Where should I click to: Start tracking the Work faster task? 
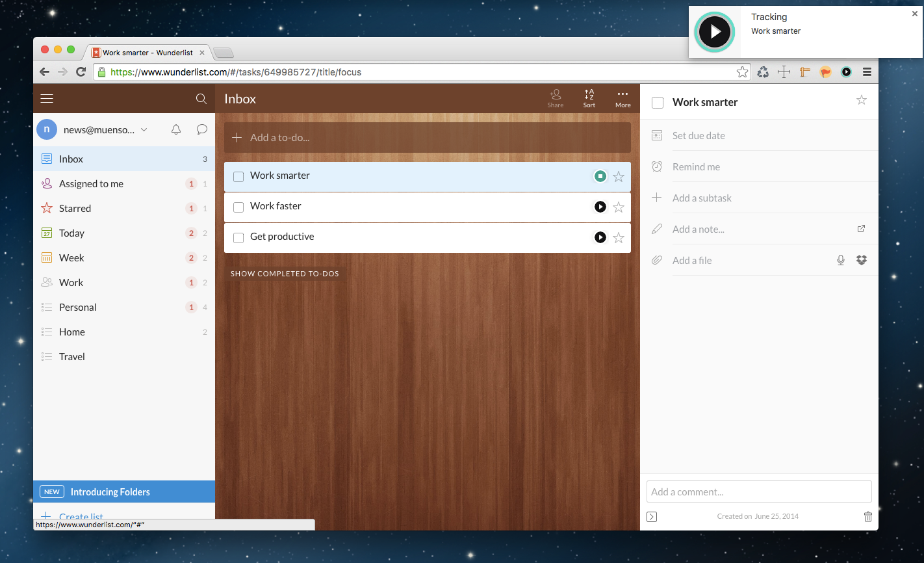(x=600, y=207)
